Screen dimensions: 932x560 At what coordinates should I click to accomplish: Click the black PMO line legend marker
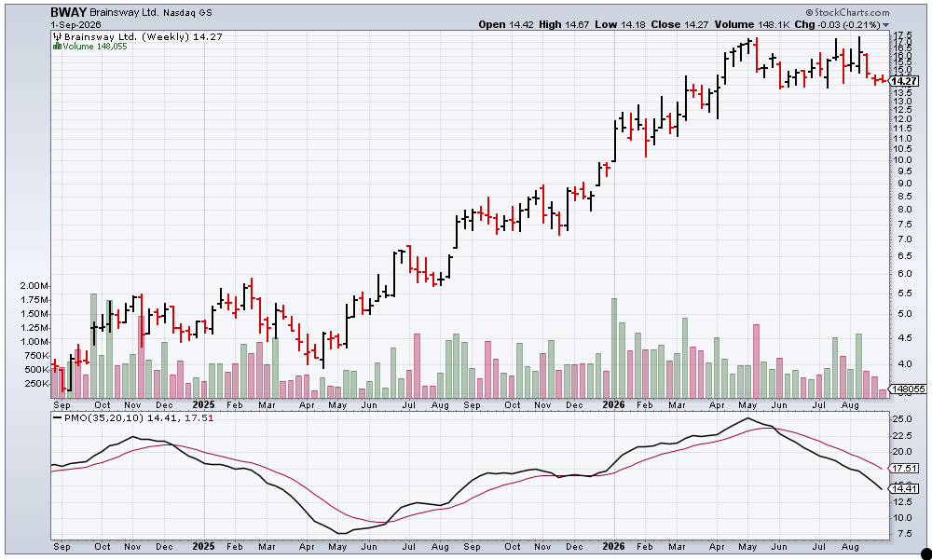coord(57,418)
